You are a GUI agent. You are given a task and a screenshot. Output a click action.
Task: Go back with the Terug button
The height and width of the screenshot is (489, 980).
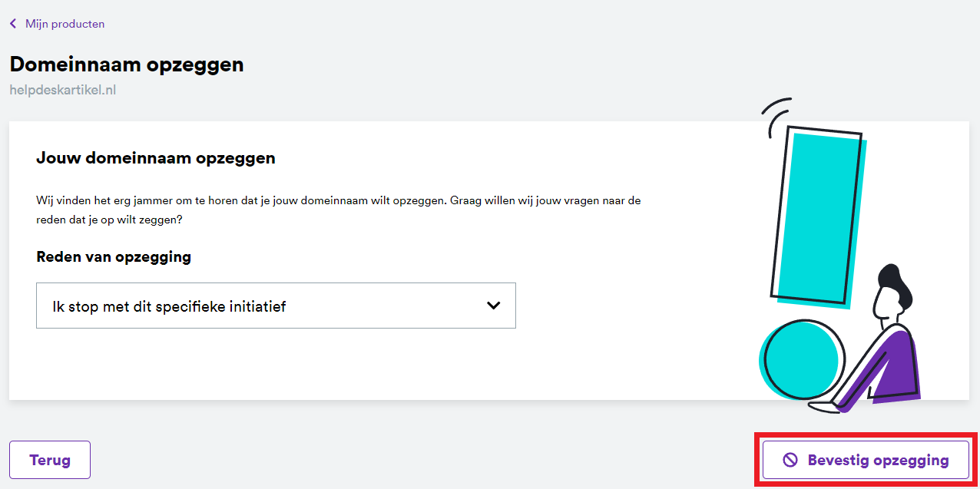50,461
